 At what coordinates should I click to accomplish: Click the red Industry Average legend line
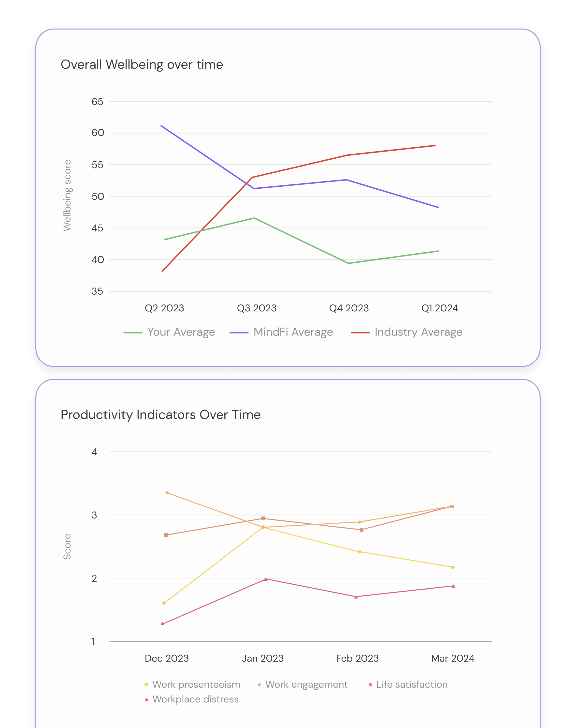pos(360,333)
